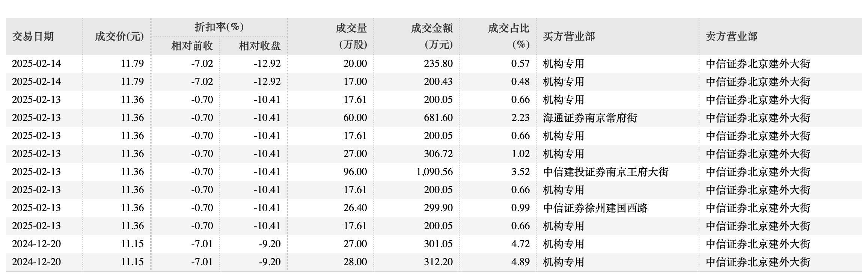Select the 312.20 amount cell

coord(438,262)
